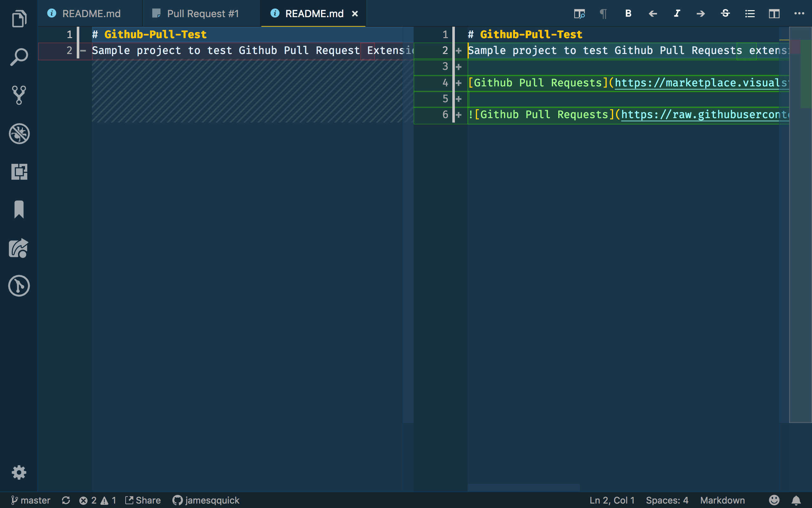812x508 pixels.
Task: Click jamesqquick GitHub account in status bar
Action: tap(206, 500)
